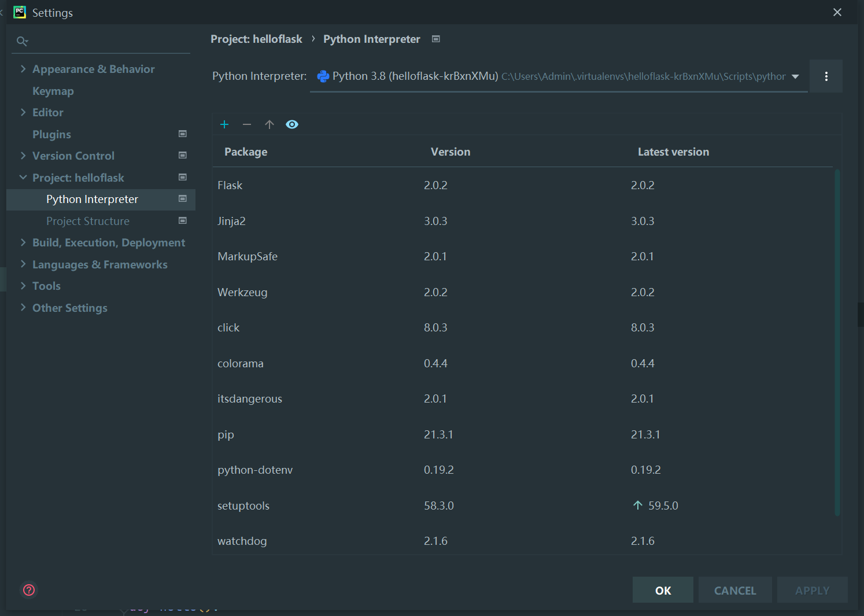Viewport: 864px width, 616px height.
Task: Sort by the Version column header
Action: pos(451,152)
